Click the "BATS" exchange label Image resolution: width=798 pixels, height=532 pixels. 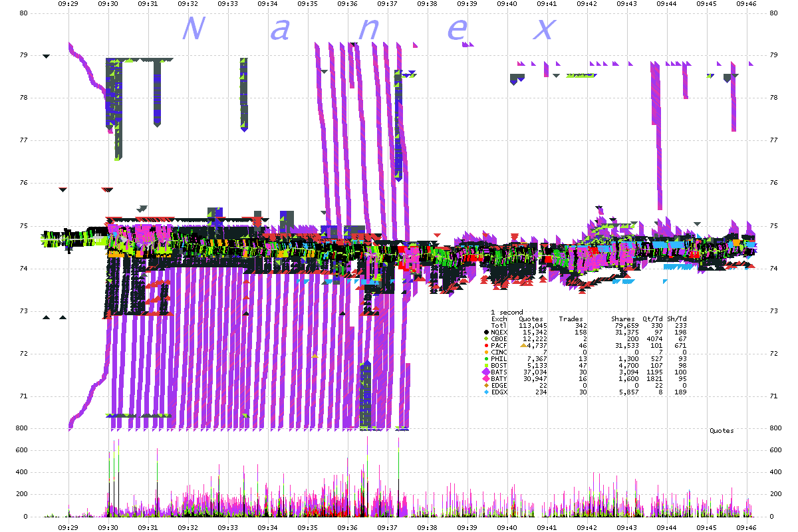click(x=499, y=372)
